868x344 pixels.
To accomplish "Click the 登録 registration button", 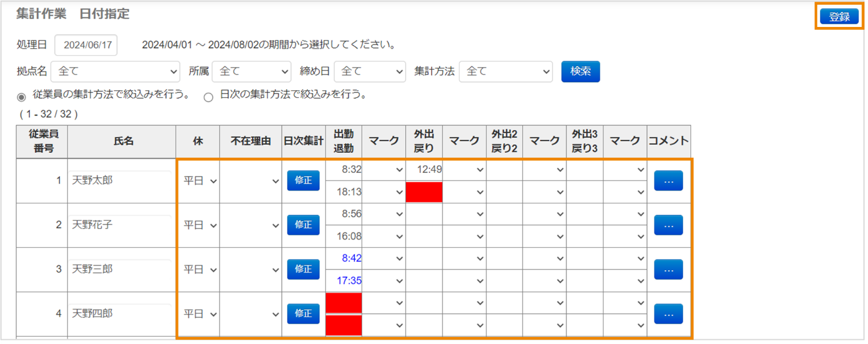I will point(839,16).
